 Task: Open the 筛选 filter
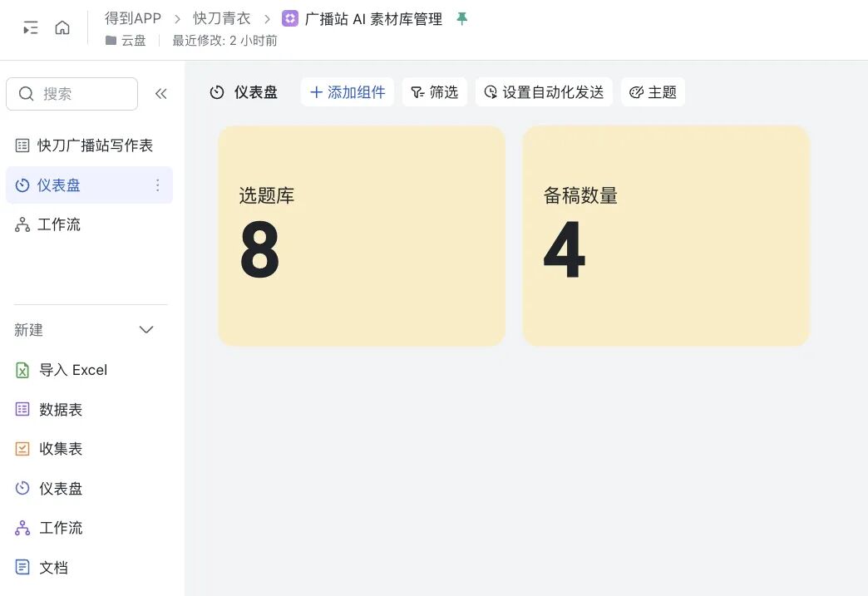[435, 92]
